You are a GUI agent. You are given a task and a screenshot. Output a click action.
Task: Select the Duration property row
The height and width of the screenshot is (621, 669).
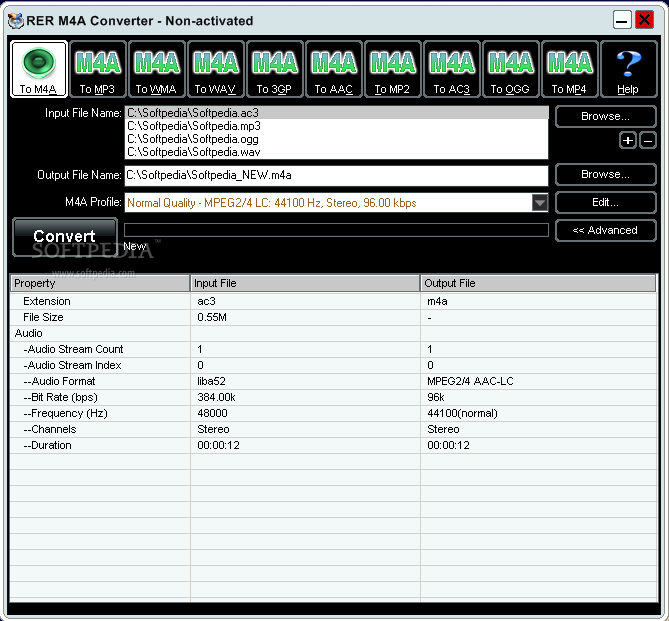[333, 446]
